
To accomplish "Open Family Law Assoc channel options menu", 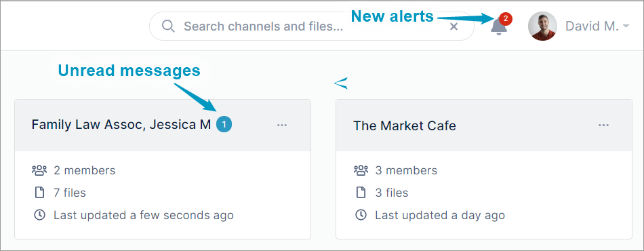I will coord(282,125).
